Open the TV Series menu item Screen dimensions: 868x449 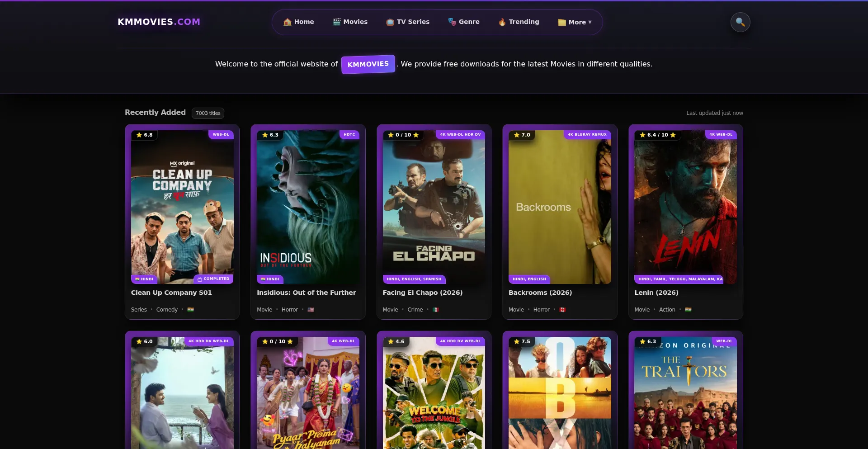(408, 22)
